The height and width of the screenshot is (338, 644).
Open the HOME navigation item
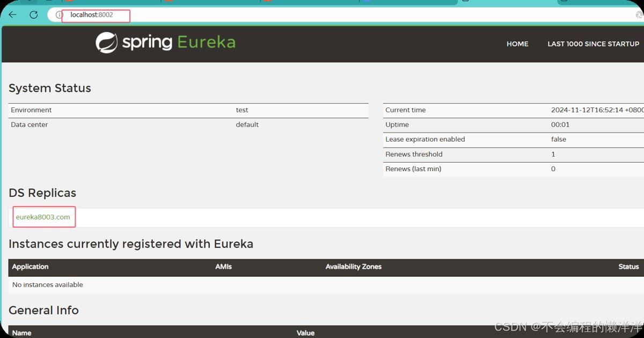(x=517, y=44)
